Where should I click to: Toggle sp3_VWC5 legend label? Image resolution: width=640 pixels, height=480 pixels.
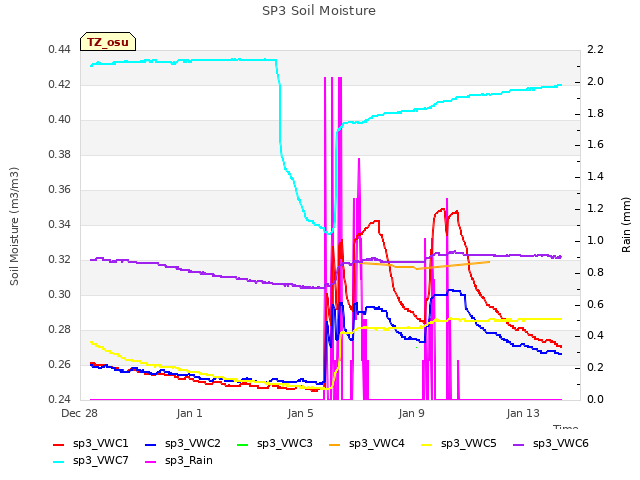[469, 444]
